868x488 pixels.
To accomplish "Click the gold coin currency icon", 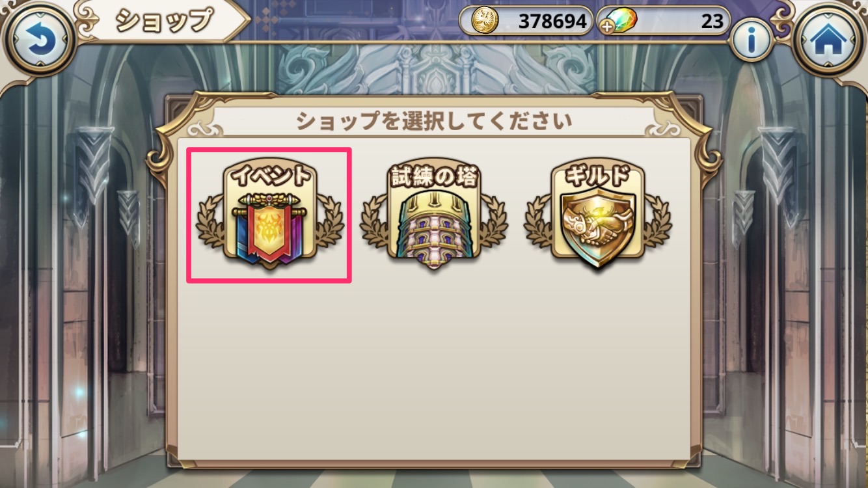I will (x=485, y=21).
